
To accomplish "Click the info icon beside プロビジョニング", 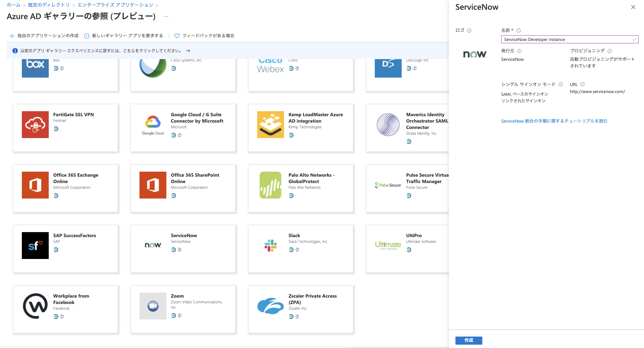I will pyautogui.click(x=610, y=51).
